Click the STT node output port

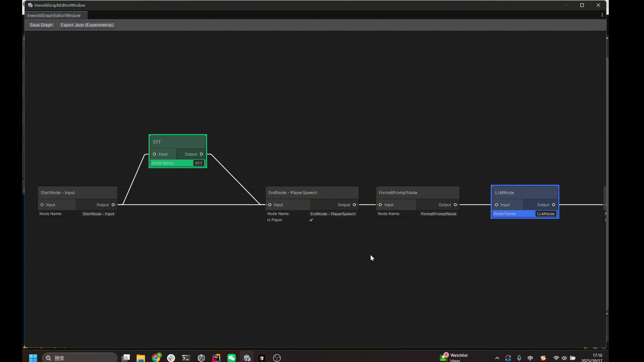click(201, 154)
